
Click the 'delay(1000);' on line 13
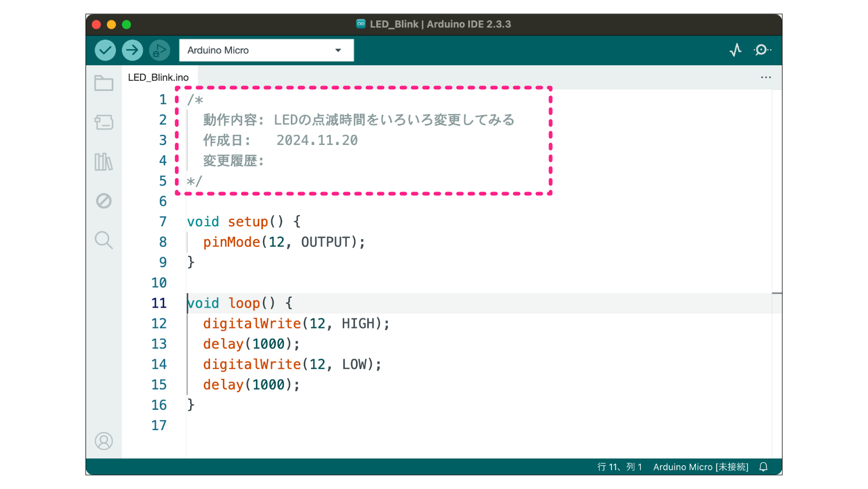(x=251, y=344)
